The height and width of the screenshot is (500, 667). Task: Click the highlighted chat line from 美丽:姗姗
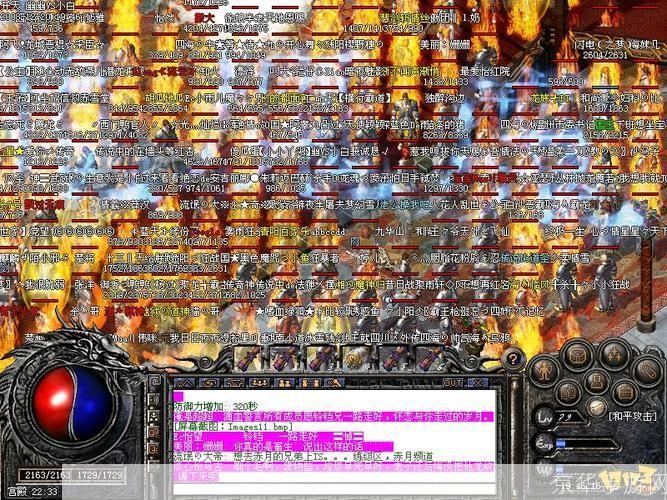[x=283, y=446]
